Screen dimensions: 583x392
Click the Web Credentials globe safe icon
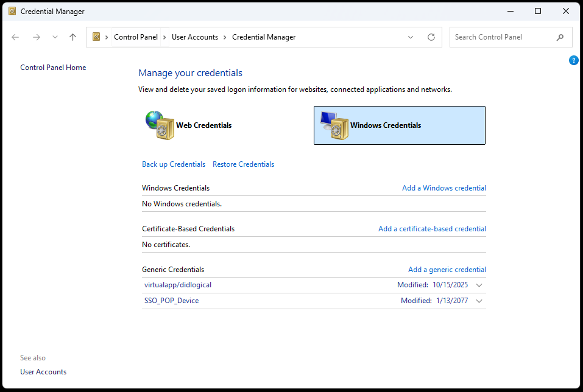click(160, 125)
